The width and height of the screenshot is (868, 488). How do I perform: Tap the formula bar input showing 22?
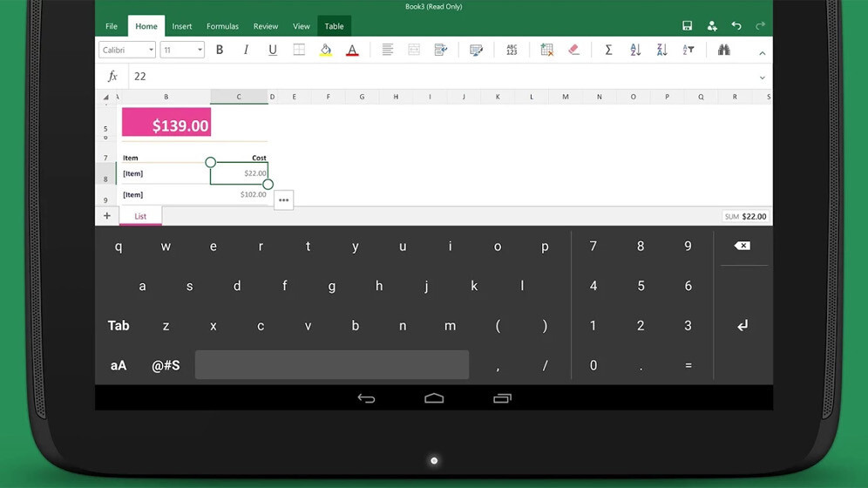pos(436,77)
